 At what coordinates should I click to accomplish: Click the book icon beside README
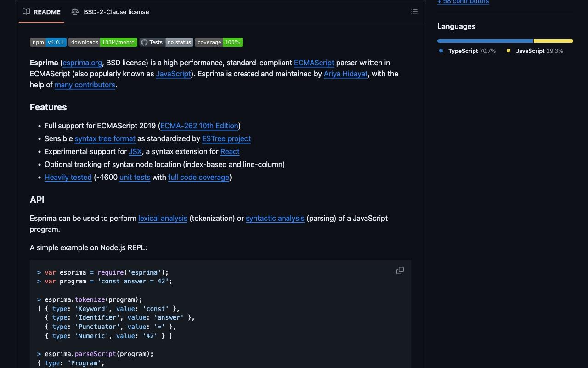(26, 12)
